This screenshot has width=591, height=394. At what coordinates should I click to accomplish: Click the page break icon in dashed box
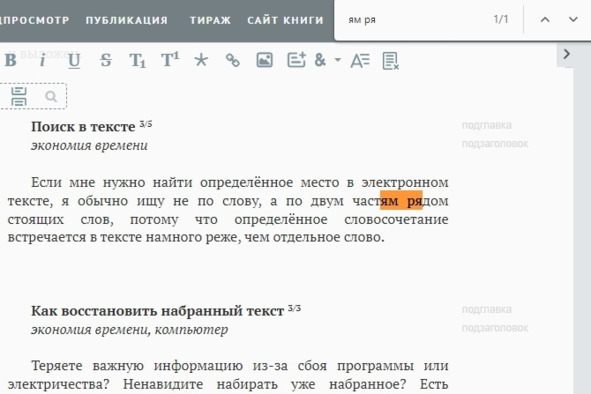(19, 96)
